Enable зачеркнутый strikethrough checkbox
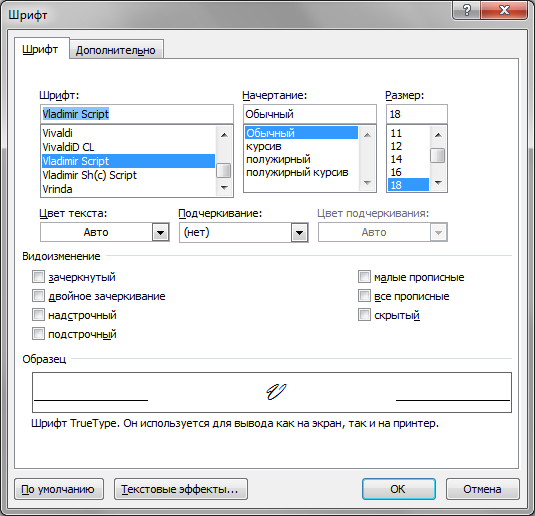 pos(38,277)
